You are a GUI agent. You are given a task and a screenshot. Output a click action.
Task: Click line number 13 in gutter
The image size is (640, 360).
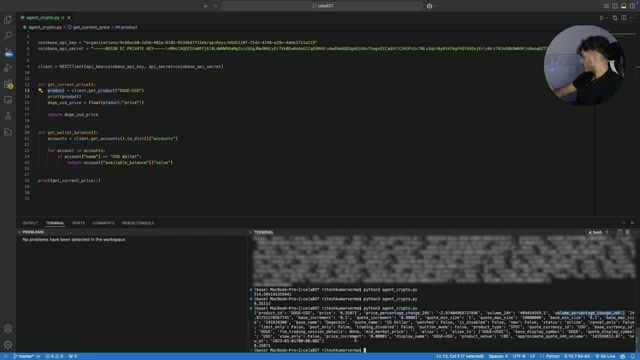coord(27,91)
